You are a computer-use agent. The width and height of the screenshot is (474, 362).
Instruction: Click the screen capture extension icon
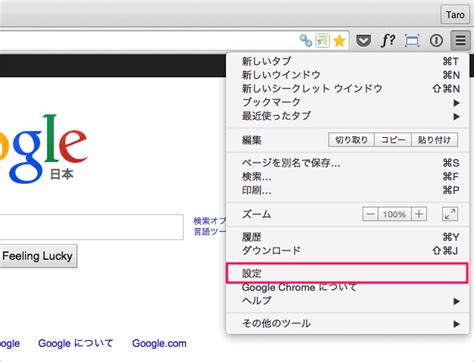pyautogui.click(x=412, y=41)
